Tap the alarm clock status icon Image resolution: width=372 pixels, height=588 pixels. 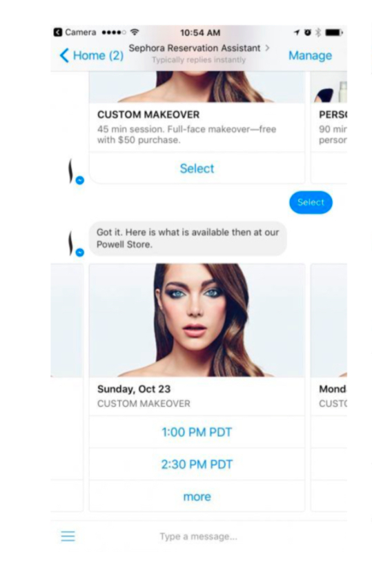[308, 32]
